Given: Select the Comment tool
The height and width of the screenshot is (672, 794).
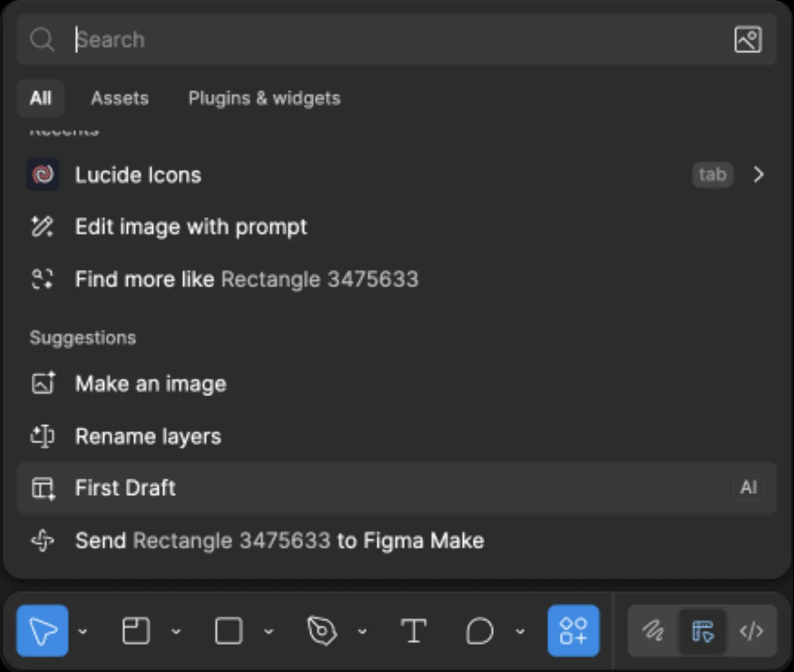Looking at the screenshot, I should [x=480, y=631].
